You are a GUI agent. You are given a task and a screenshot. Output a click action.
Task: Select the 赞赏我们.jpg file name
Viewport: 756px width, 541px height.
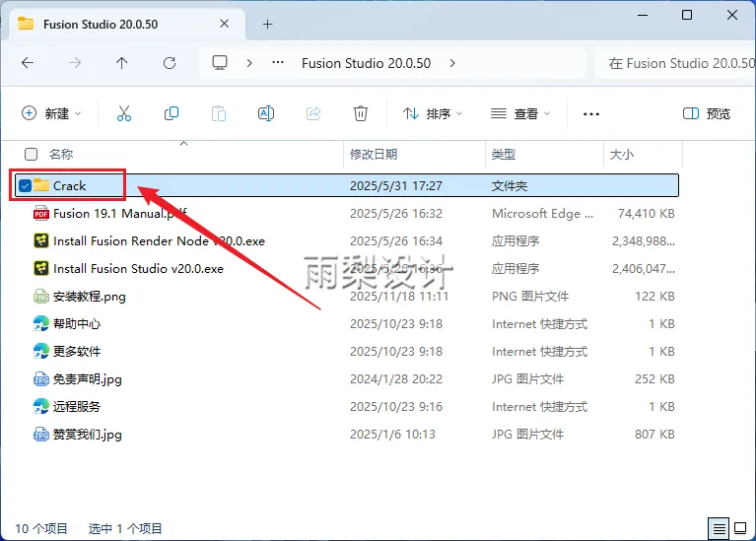click(88, 435)
